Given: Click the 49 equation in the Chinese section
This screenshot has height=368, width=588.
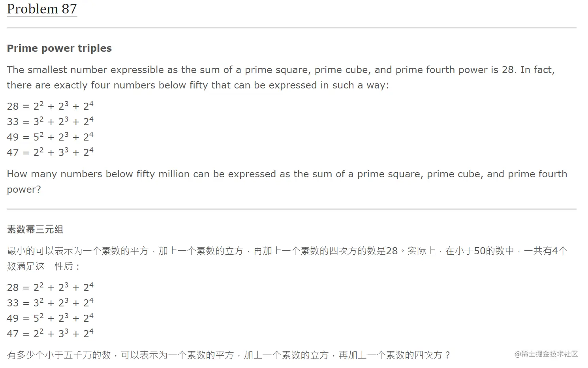Looking at the screenshot, I should click(x=50, y=318).
